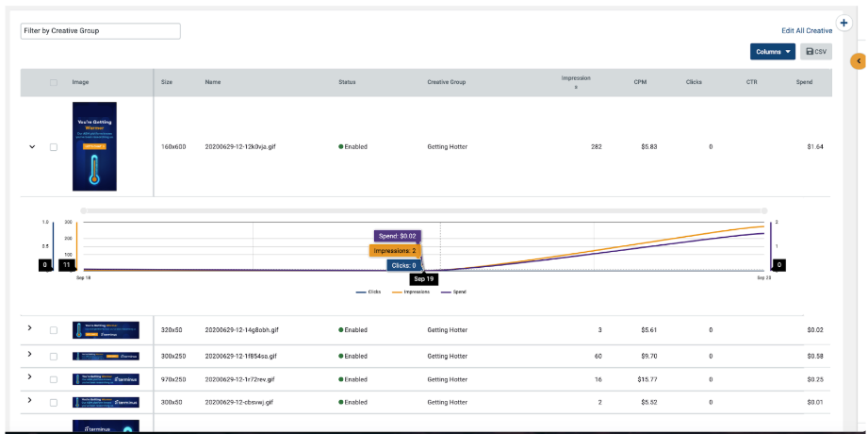Open the Columns dropdown
This screenshot has height=434, width=868.
coord(773,52)
